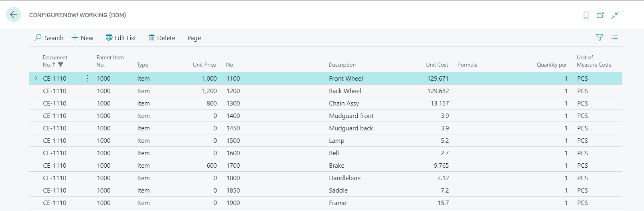
Task: Click the Unit Price 1,200 cell
Action: (209, 91)
